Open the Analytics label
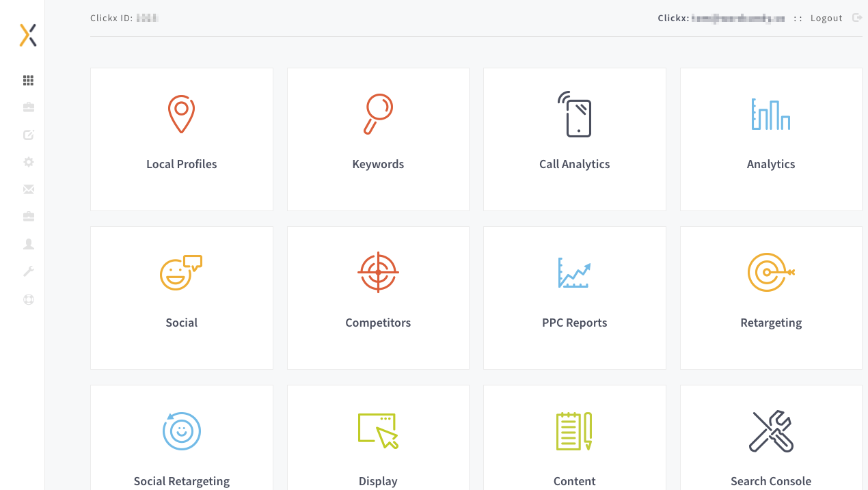 (771, 164)
